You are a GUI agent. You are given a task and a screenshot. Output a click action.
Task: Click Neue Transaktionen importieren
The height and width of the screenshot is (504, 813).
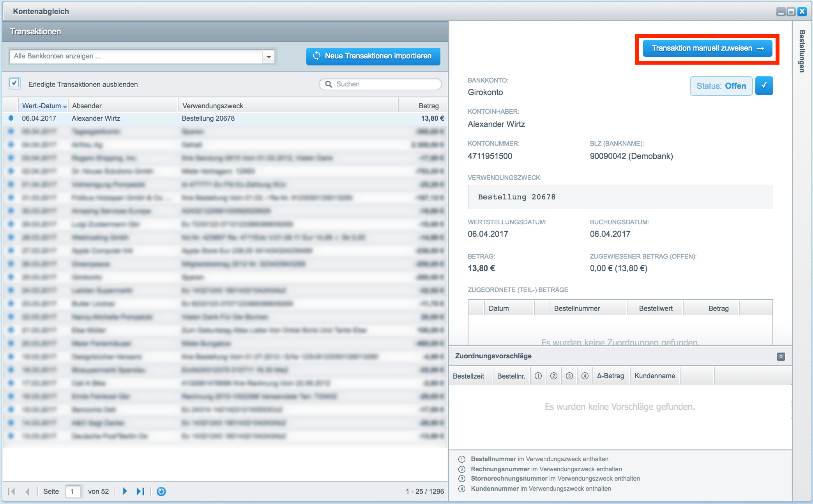point(373,56)
